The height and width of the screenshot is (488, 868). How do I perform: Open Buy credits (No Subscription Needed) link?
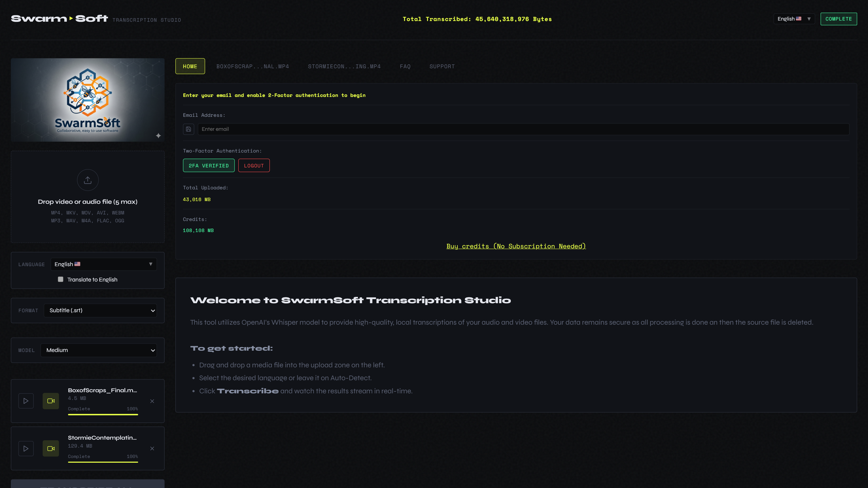pyautogui.click(x=516, y=246)
